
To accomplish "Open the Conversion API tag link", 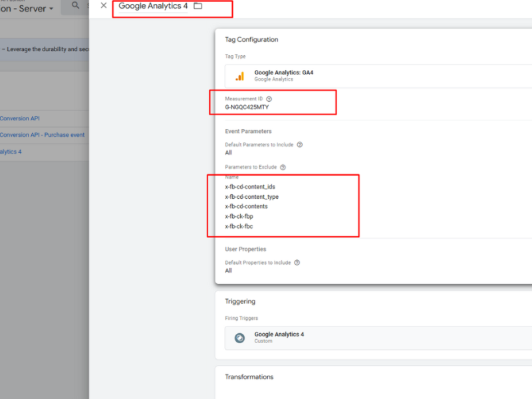I will (x=20, y=118).
